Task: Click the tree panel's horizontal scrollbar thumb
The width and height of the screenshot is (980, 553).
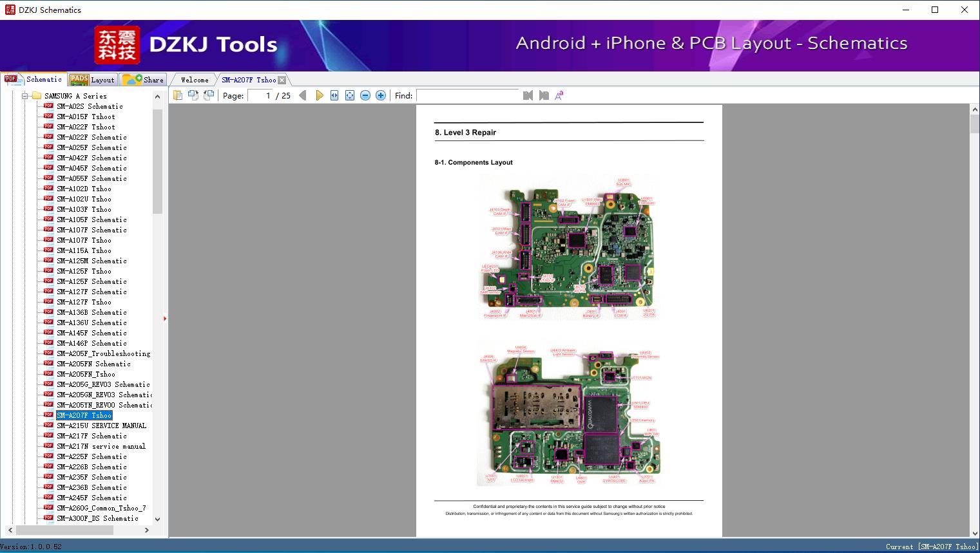Action: point(64,530)
